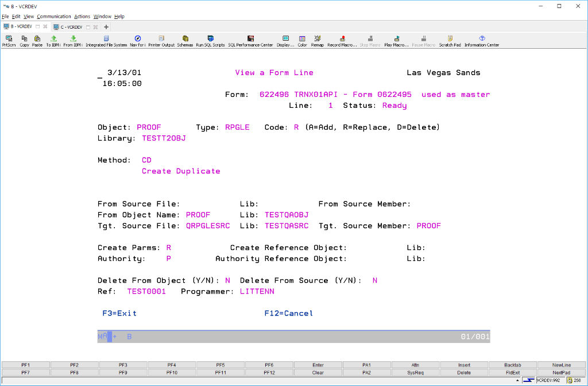Click the Backtab keypad button
The width and height of the screenshot is (588, 386).
(x=513, y=365)
